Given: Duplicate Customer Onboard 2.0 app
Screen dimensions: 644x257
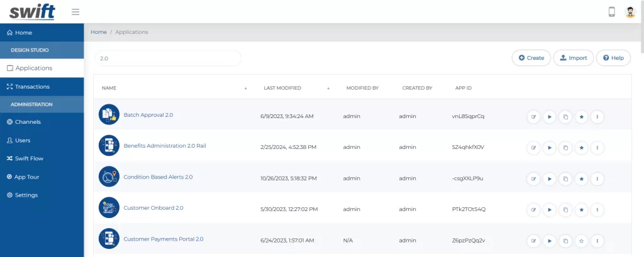Looking at the screenshot, I should (565, 210).
